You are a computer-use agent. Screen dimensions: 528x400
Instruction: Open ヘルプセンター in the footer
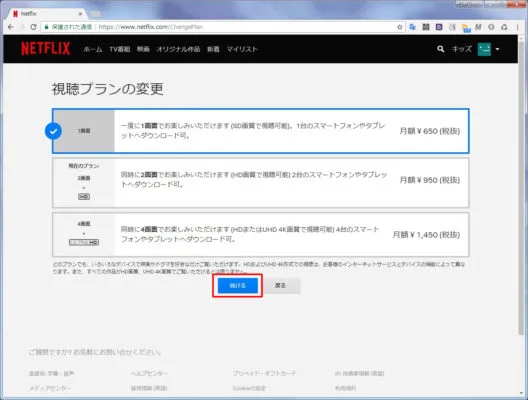[x=149, y=373]
